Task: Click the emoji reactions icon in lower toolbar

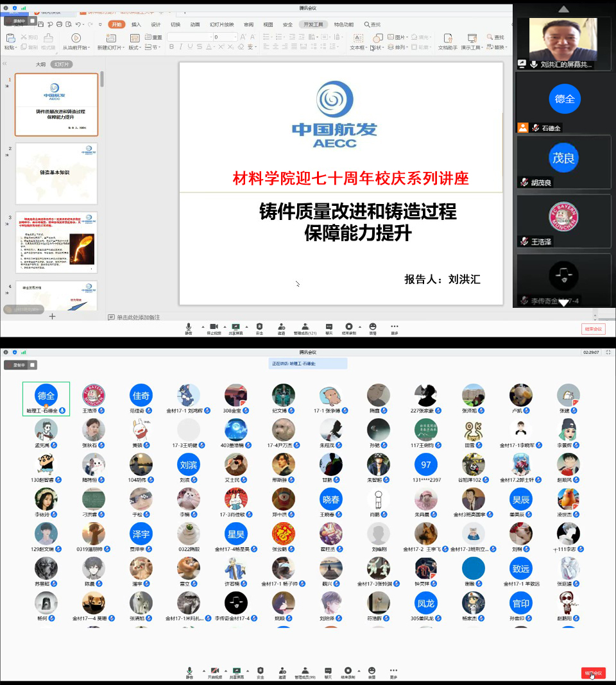Action: click(x=372, y=671)
